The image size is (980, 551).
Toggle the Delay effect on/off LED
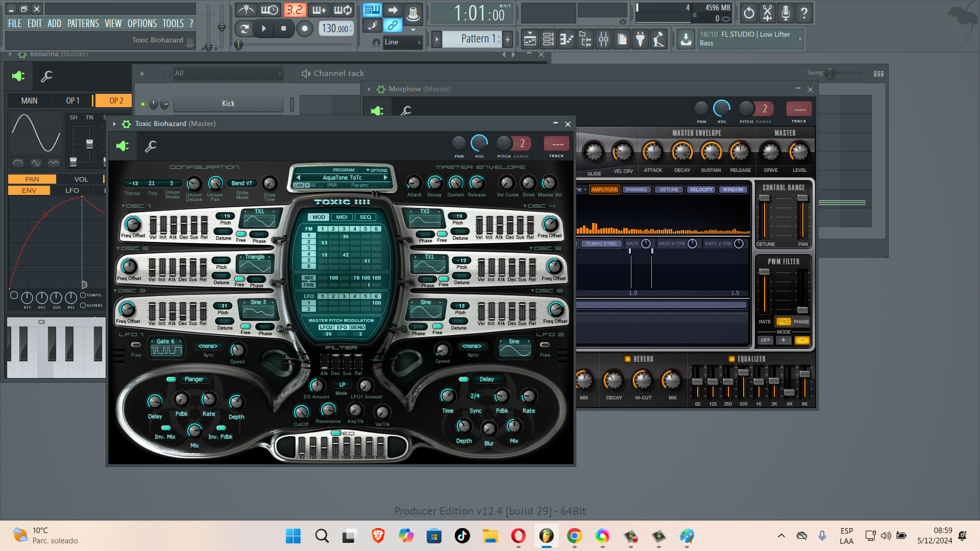pos(463,379)
